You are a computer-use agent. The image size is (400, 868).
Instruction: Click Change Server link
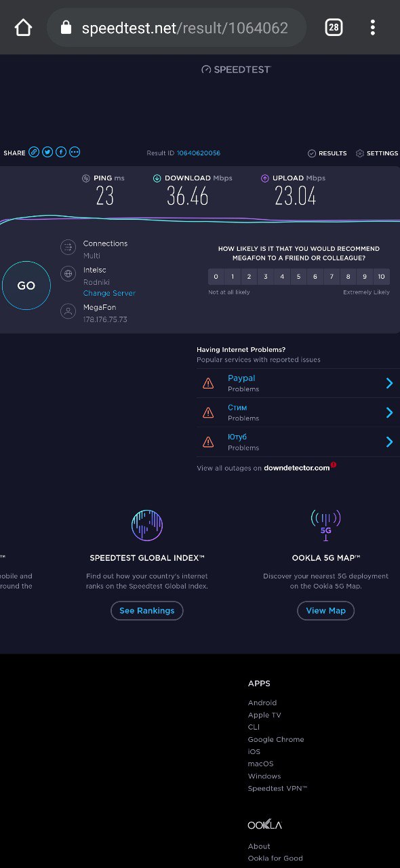point(109,293)
